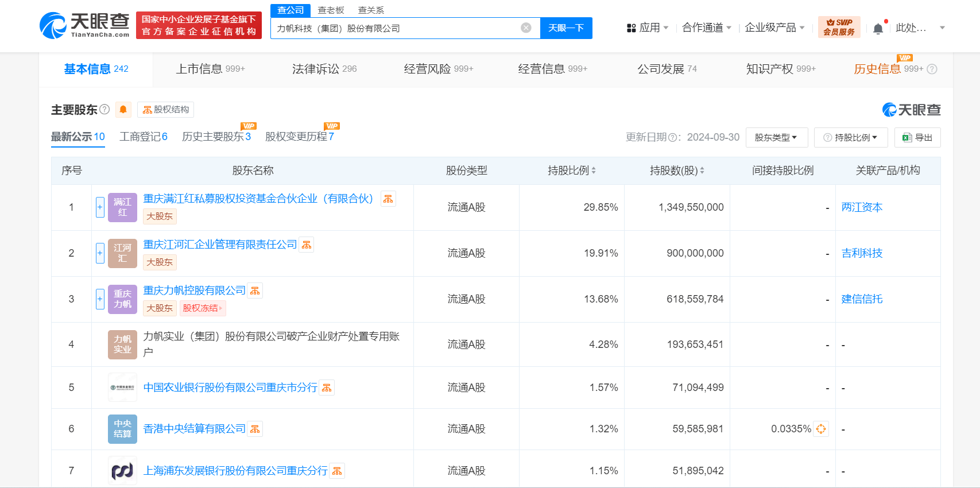980x488 pixels.
Task: Switch to 股权变更历程 subtab
Action: 300,137
